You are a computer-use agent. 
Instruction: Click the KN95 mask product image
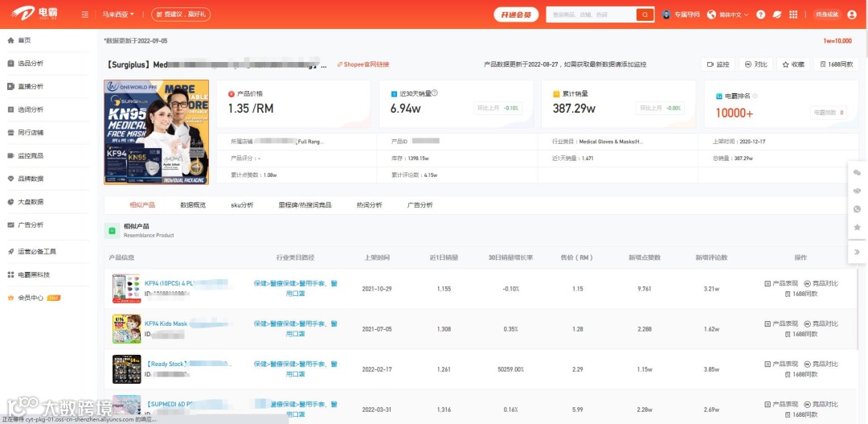click(x=156, y=132)
